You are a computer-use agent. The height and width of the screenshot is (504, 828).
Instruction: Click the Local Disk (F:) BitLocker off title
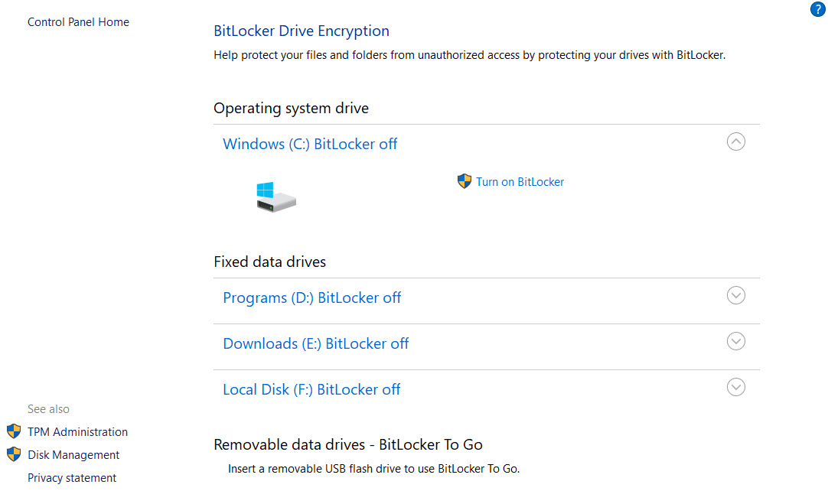point(311,389)
